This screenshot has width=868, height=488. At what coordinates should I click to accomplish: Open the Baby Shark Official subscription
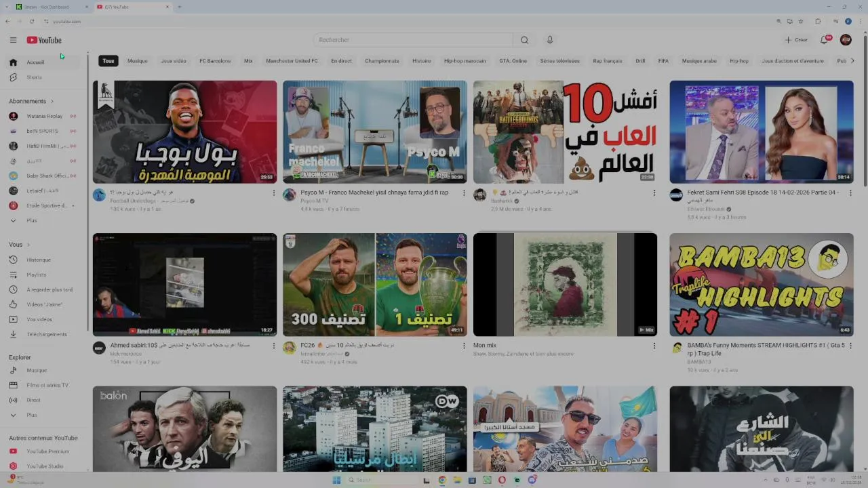pyautogui.click(x=44, y=176)
